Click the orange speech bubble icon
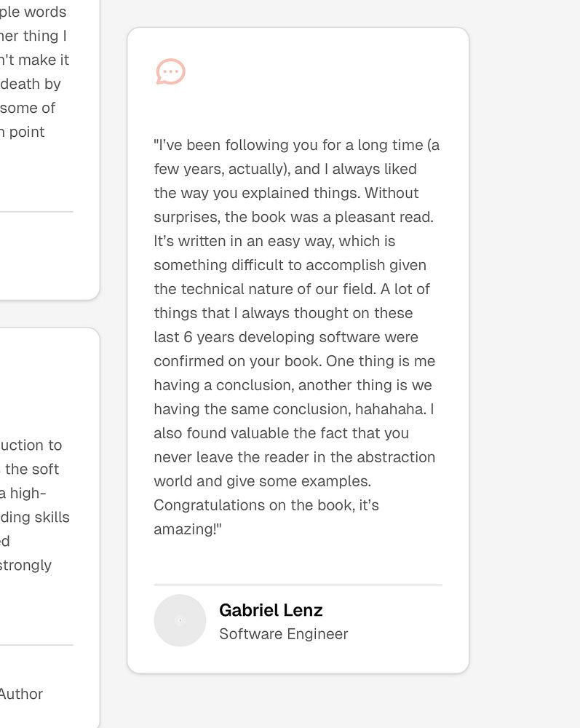The image size is (580, 728). [171, 72]
